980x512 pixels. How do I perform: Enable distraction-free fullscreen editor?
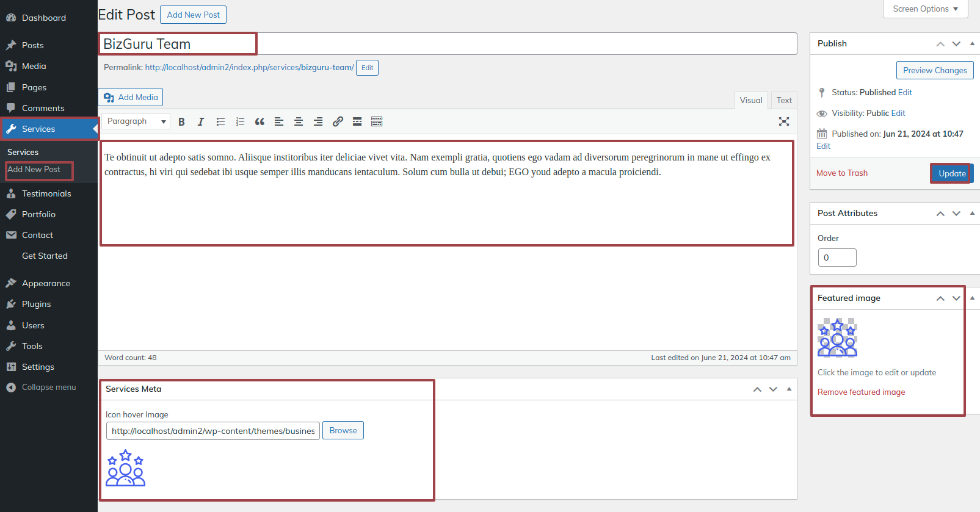click(784, 121)
